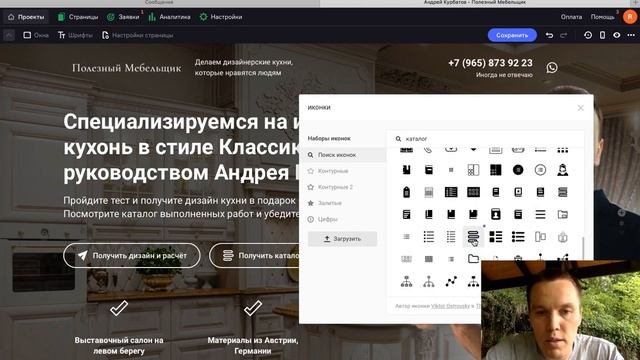
Task: Click the Получить каталог button
Action: [255, 256]
